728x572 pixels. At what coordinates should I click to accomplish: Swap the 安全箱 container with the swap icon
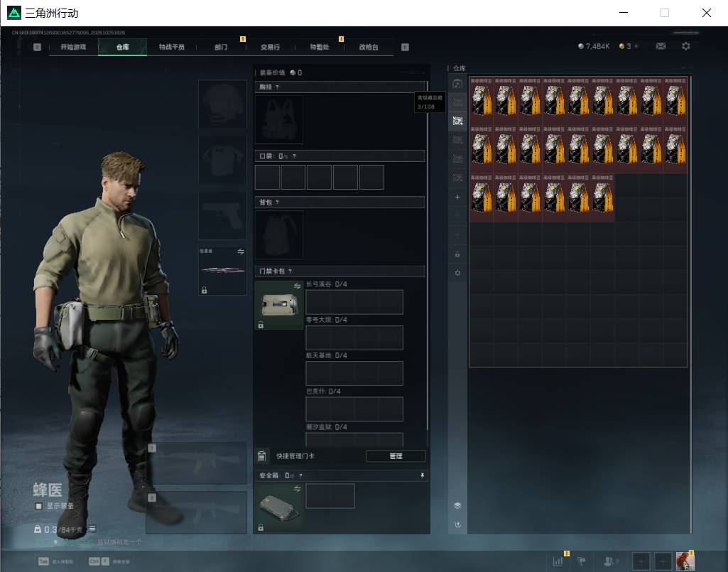click(x=297, y=489)
